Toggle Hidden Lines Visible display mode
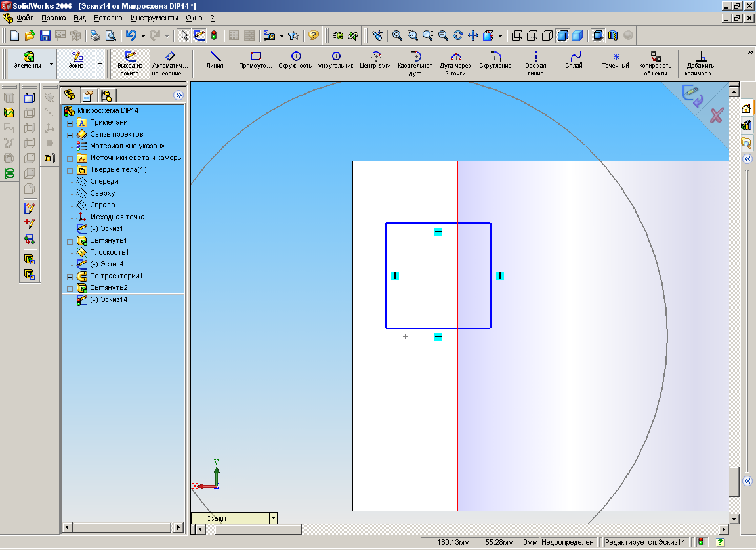Screen dimensions: 756x550 click(532, 35)
